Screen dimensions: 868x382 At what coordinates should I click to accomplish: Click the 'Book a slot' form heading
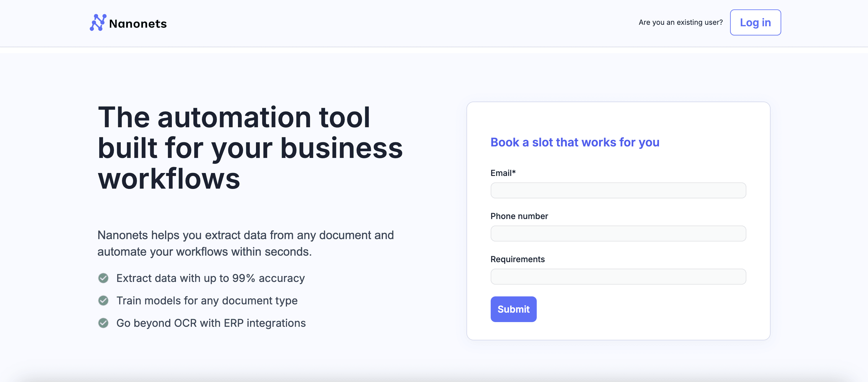[x=575, y=142]
